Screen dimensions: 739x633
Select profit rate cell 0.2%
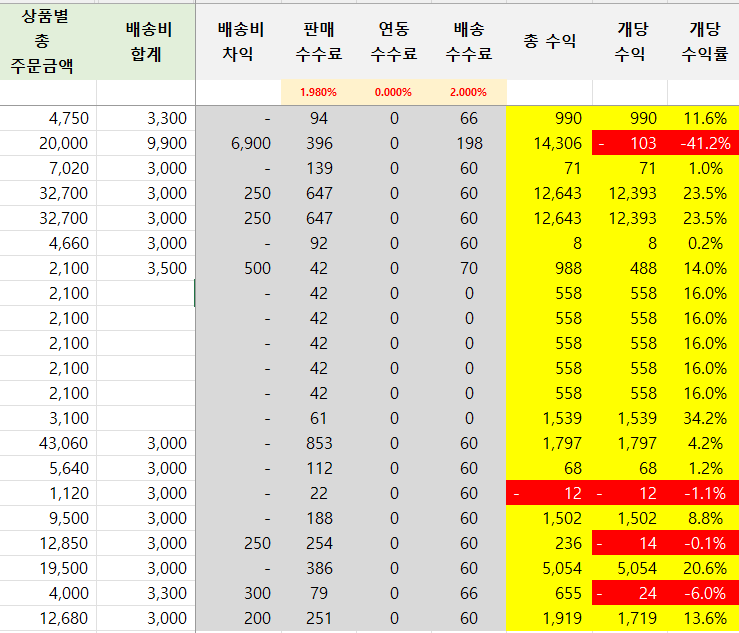(704, 243)
